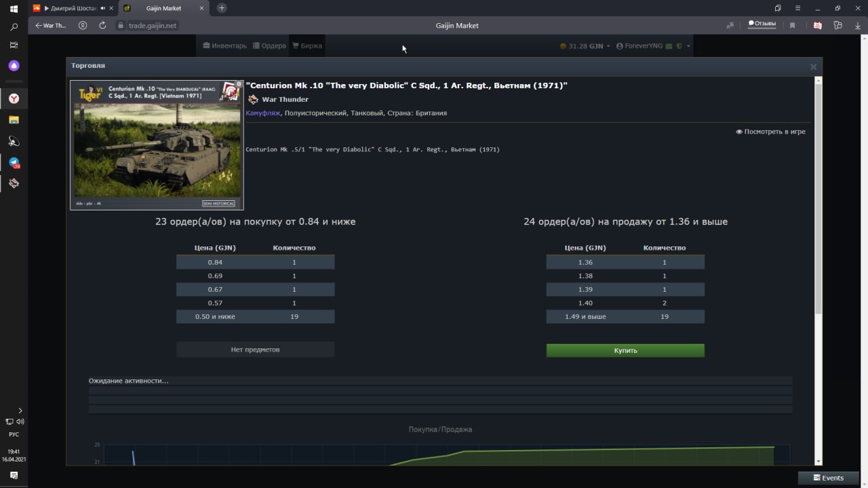Open Yandex Browser taskbar icon
Screen dimensions: 868x488
pos(14,98)
